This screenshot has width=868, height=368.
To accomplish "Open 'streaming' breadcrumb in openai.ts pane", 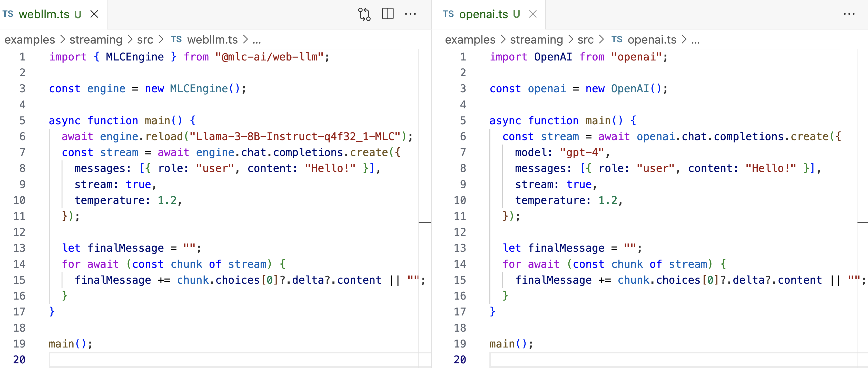I will point(536,40).
